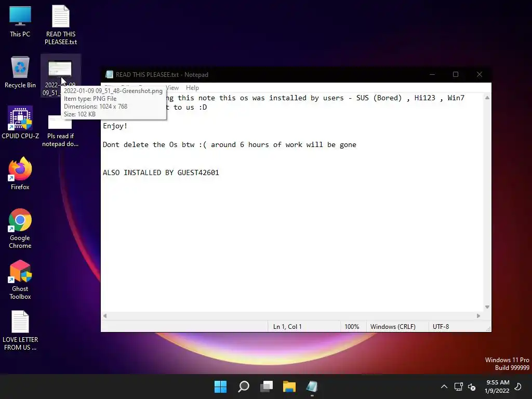
Task: Open notification center moon icon
Action: coord(518,387)
